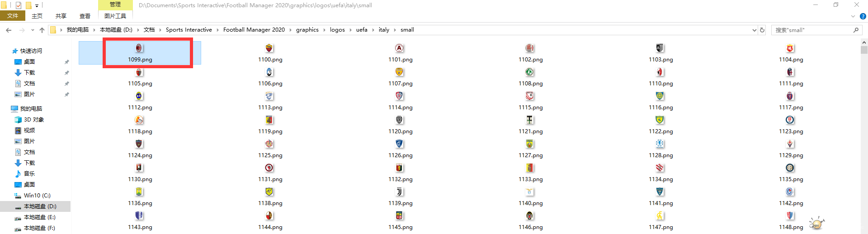Select the 1100.png club logo icon
The image size is (868, 234).
click(269, 48)
